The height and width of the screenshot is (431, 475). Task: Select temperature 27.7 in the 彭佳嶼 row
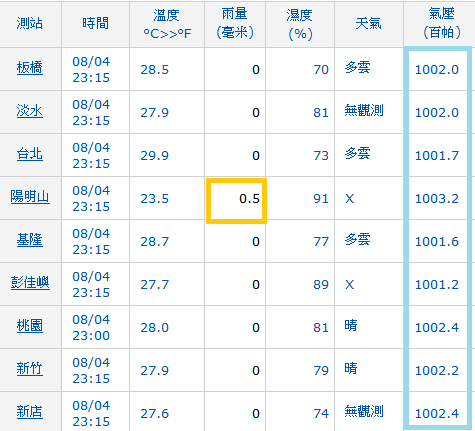coord(155,285)
